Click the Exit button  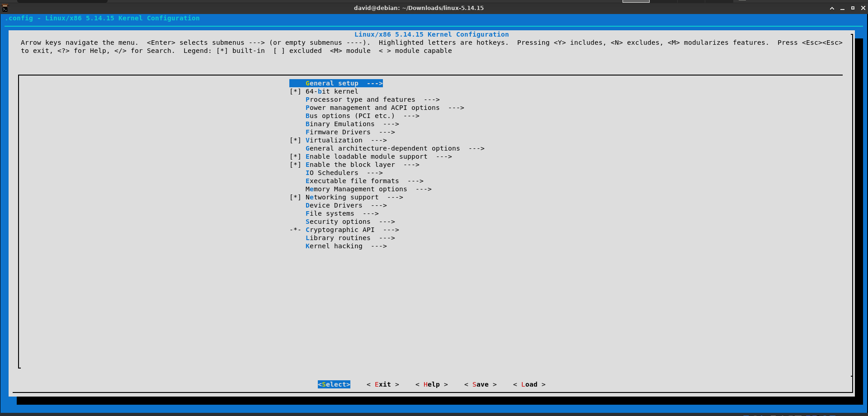coord(382,384)
